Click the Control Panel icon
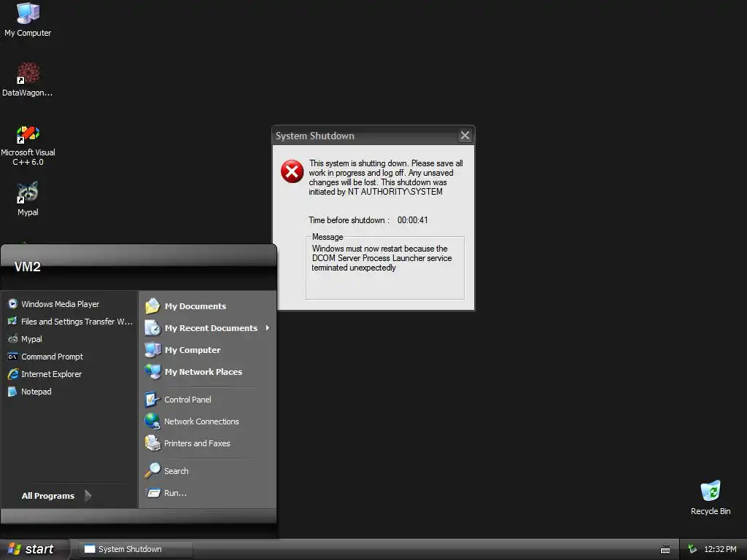Image resolution: width=747 pixels, height=560 pixels. point(152,399)
